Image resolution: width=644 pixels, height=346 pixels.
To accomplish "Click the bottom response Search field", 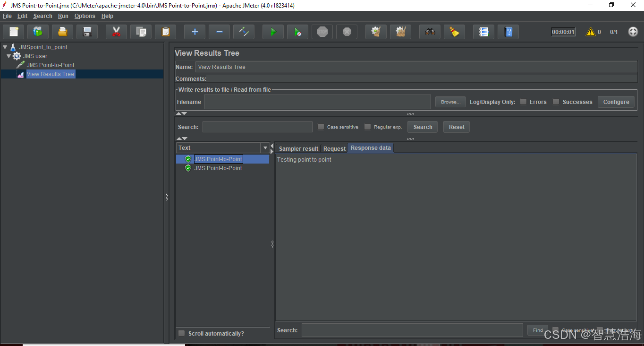I will click(412, 330).
